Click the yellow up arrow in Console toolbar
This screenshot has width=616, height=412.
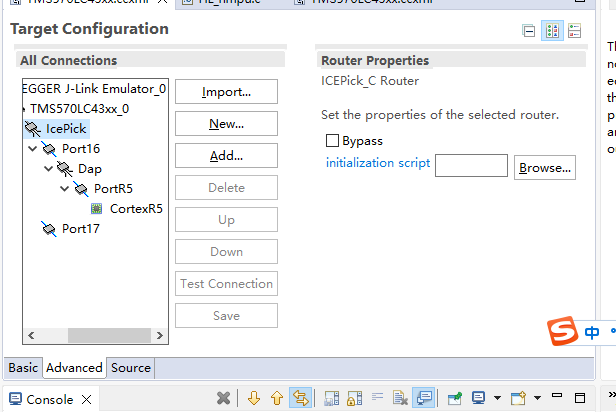[x=277, y=398]
